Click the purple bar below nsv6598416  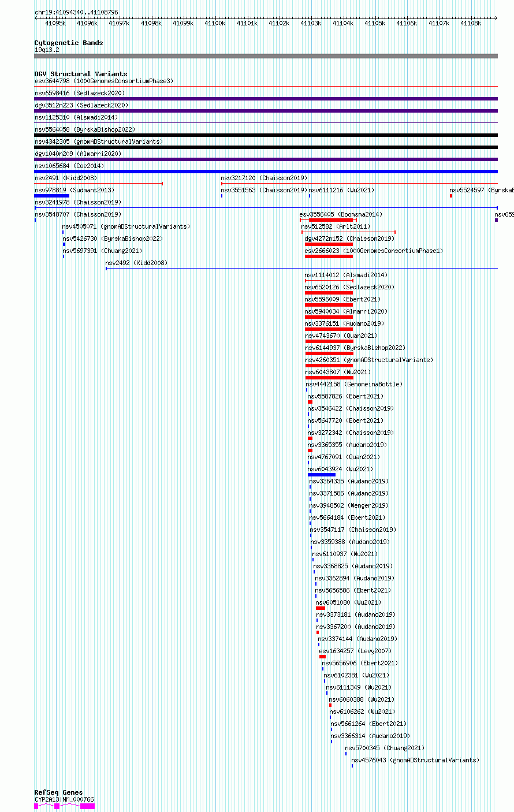[266, 99]
